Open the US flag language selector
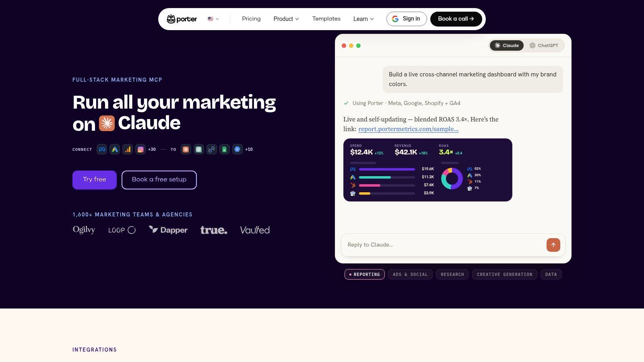Viewport: 644px width, 362px height. tap(213, 19)
